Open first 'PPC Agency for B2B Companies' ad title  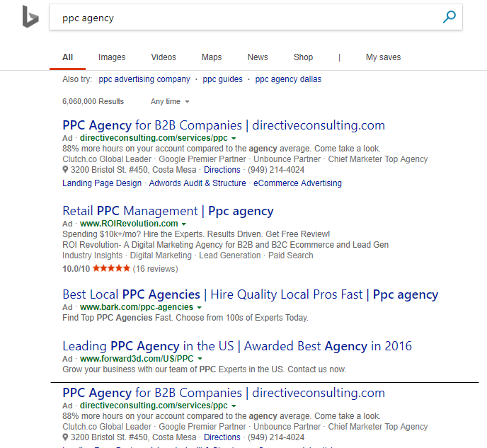[224, 125]
